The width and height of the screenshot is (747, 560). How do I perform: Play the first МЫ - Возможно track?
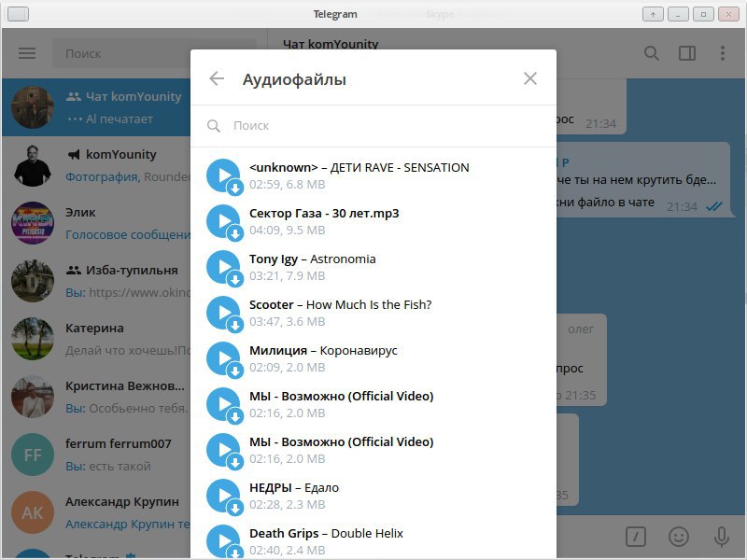(x=223, y=404)
